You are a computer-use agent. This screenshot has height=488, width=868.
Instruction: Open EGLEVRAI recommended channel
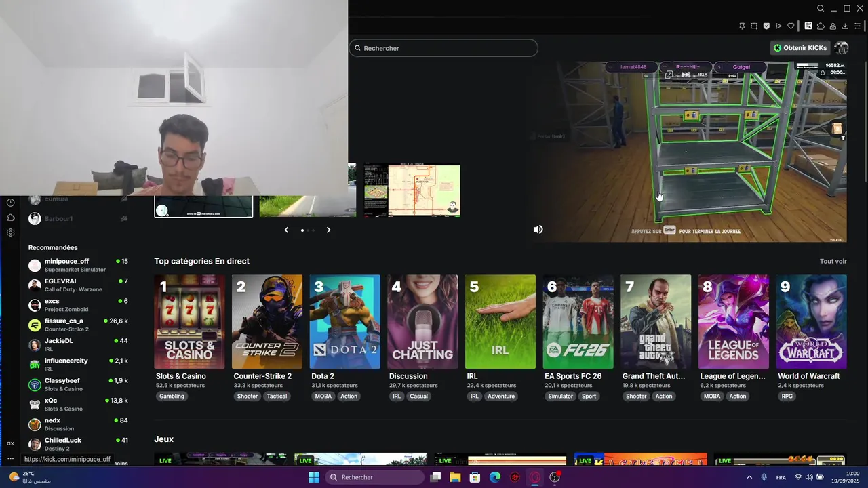[x=78, y=285]
